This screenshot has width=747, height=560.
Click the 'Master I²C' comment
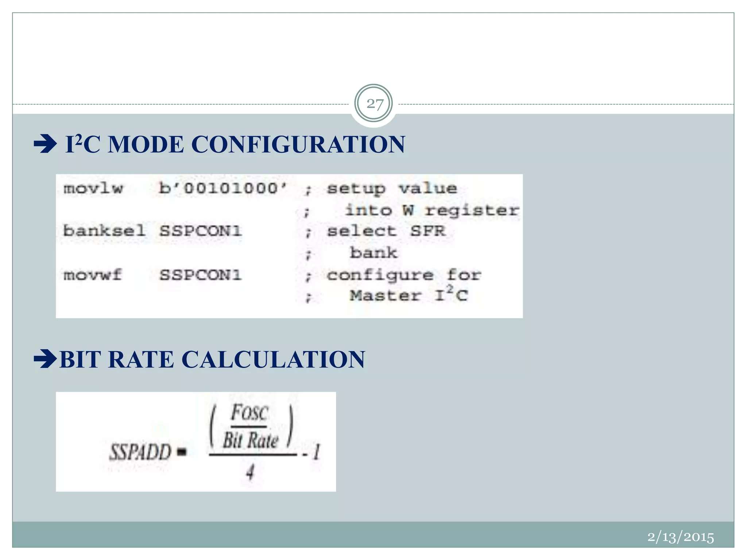pos(409,294)
